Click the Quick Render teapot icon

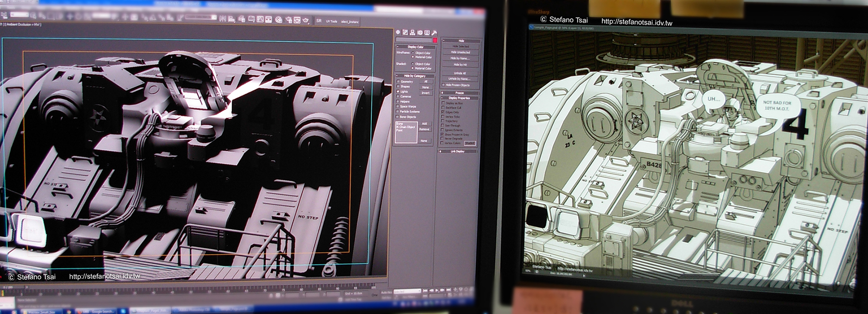pyautogui.click(x=306, y=20)
